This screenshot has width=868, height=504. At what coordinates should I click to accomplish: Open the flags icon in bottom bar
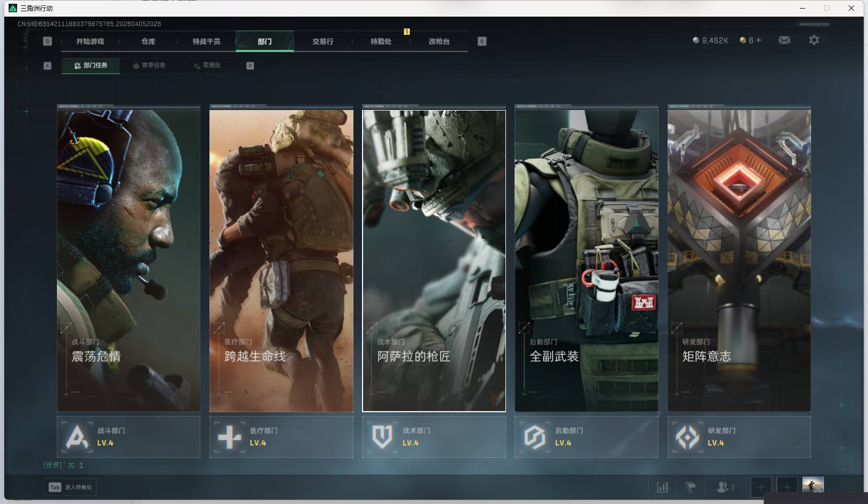click(x=691, y=487)
